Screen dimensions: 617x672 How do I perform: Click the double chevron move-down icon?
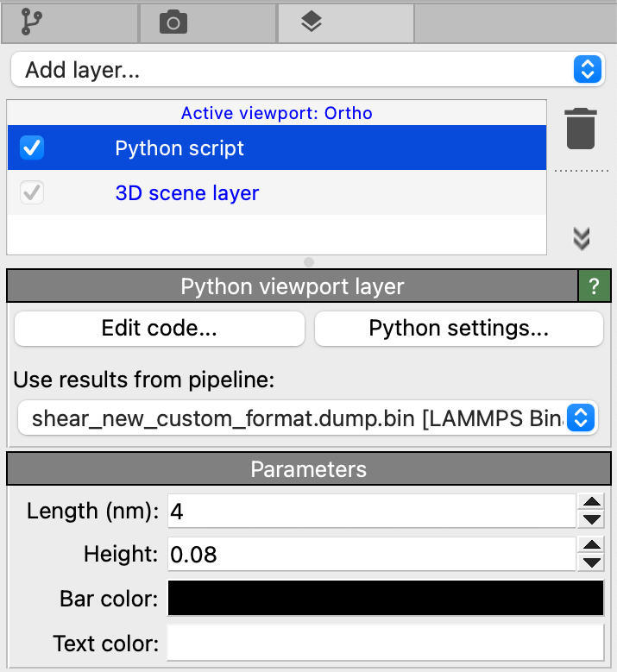tap(581, 239)
